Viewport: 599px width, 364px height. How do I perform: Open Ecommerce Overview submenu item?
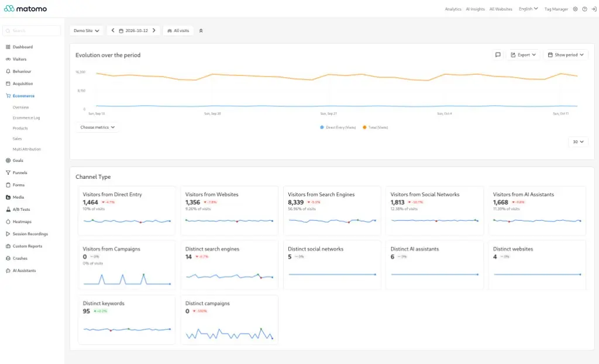point(20,108)
